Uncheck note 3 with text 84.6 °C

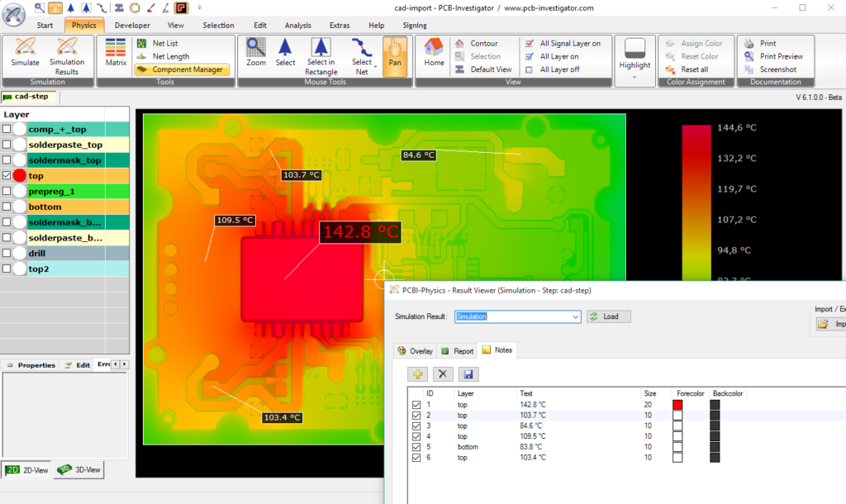416,426
